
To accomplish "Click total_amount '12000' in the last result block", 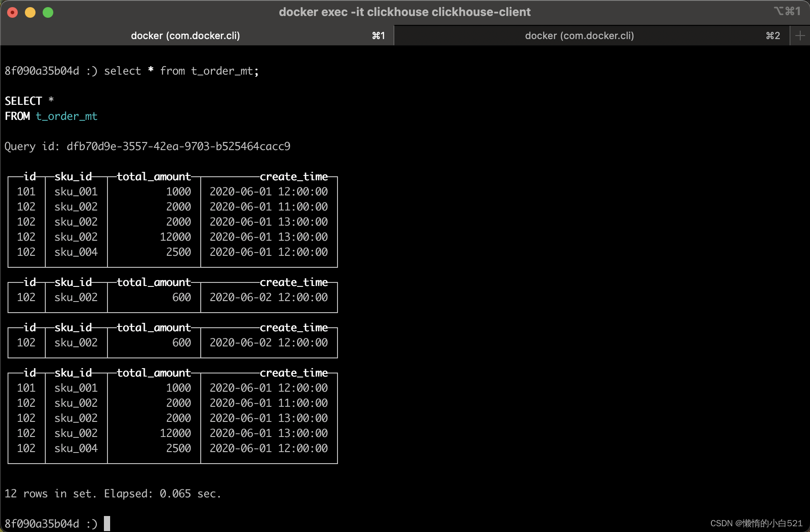I will pyautogui.click(x=175, y=433).
